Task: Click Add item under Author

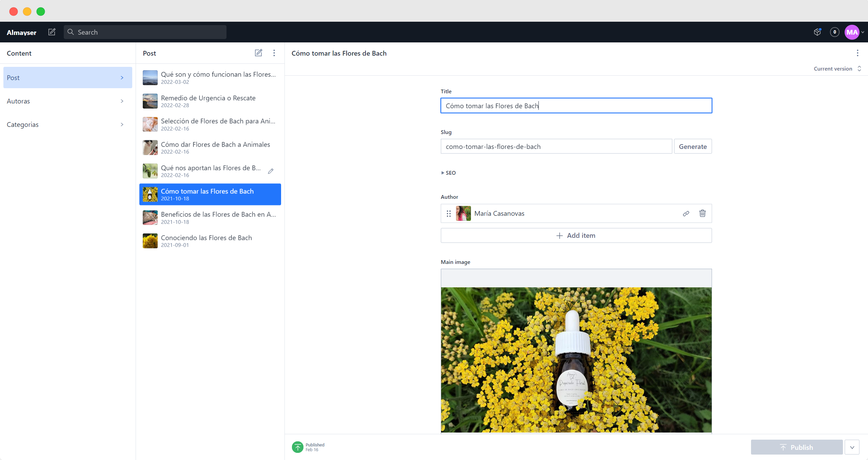Action: (576, 235)
